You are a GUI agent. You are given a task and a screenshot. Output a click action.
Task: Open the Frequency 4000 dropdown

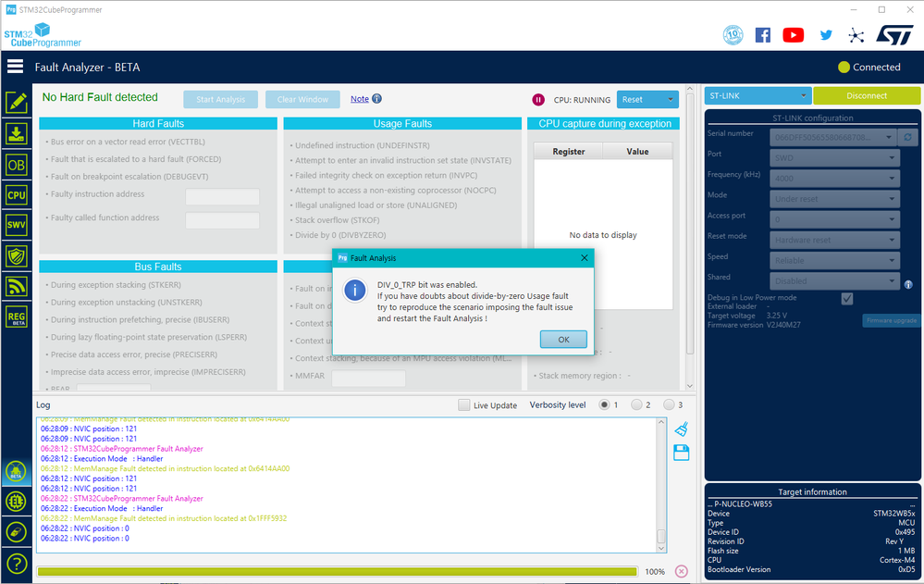coord(834,178)
